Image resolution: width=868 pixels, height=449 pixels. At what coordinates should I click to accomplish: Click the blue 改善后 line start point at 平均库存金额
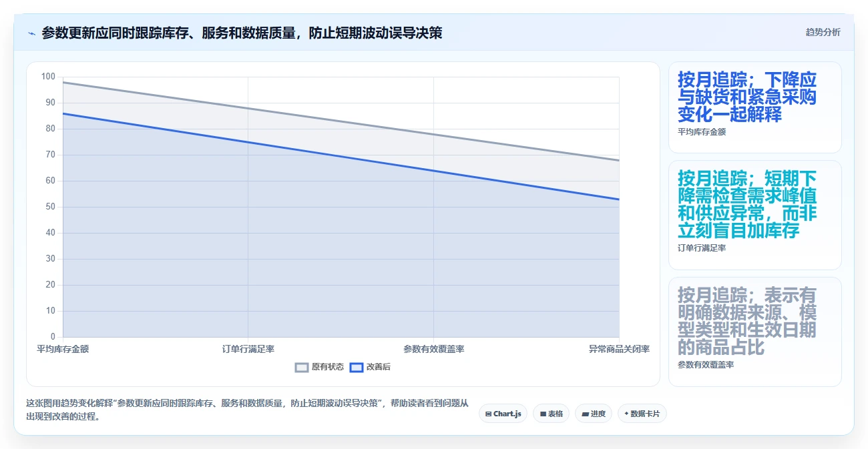point(63,113)
